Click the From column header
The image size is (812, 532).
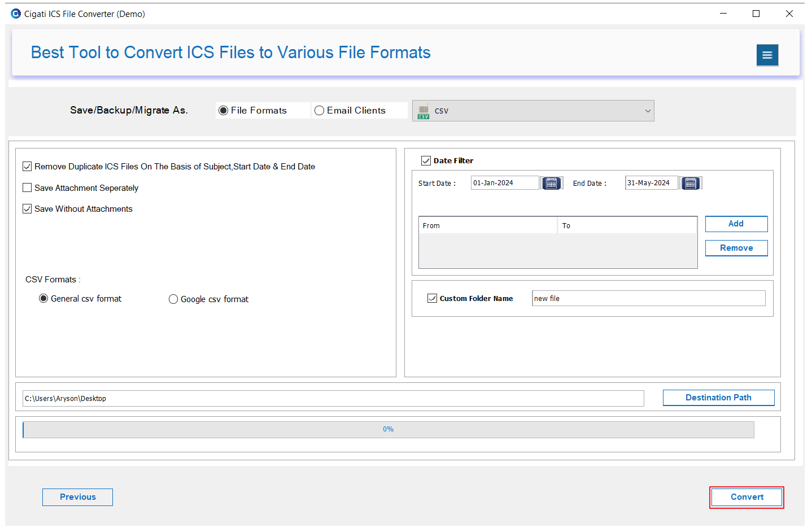pyautogui.click(x=488, y=225)
